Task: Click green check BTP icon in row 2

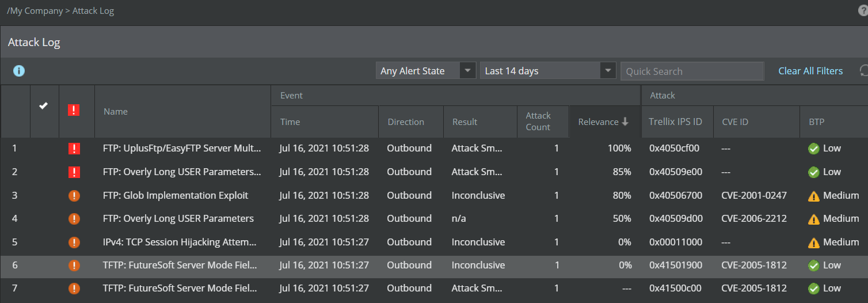Action: [x=813, y=172]
